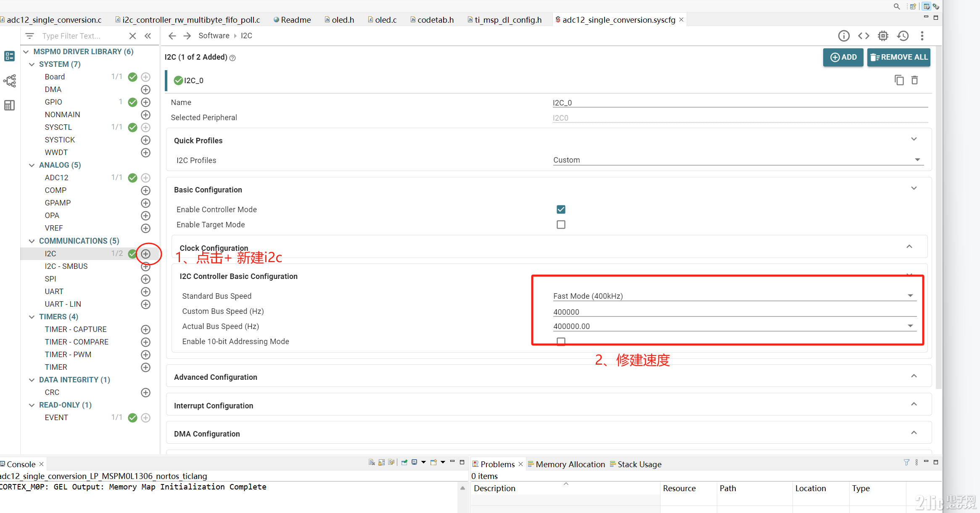Image resolution: width=980 pixels, height=513 pixels.
Task: Show device view chip icon
Action: pos(883,36)
